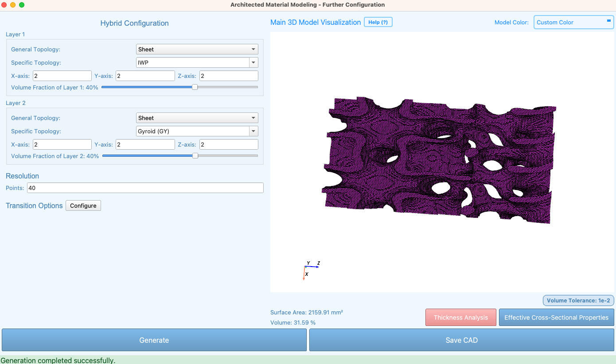
Task: Open Layer 1 General Topology dropdown
Action: click(197, 49)
